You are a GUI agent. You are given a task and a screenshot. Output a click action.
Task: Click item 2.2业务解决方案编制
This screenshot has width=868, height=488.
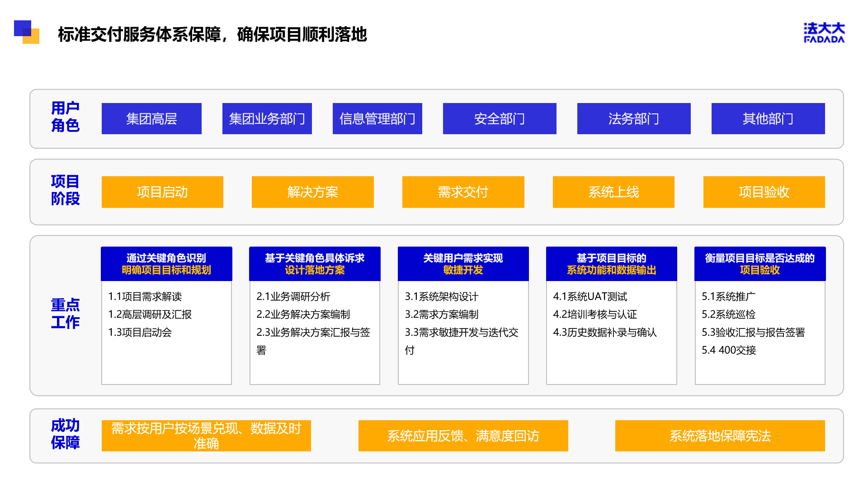[x=303, y=314]
